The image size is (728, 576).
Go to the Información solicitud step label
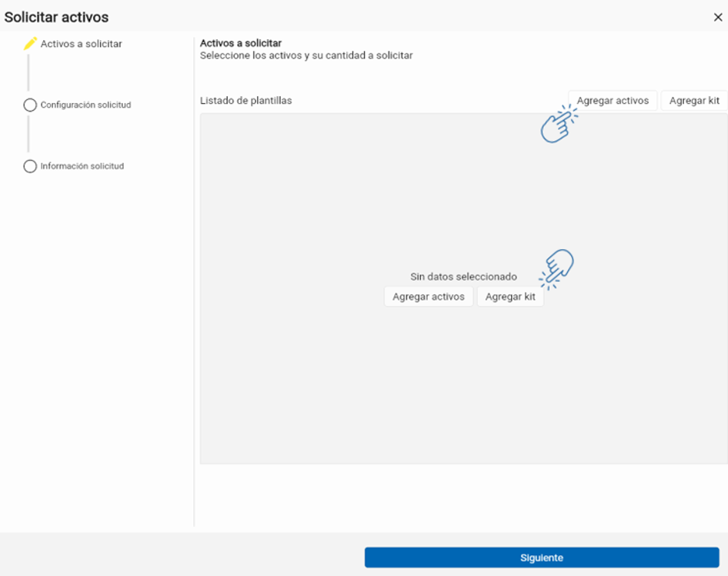tap(82, 166)
